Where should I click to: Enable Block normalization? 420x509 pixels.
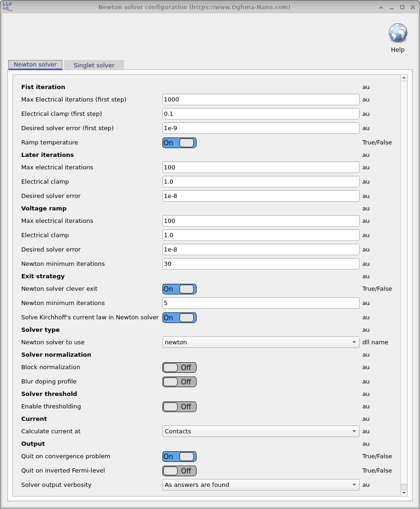[179, 367]
